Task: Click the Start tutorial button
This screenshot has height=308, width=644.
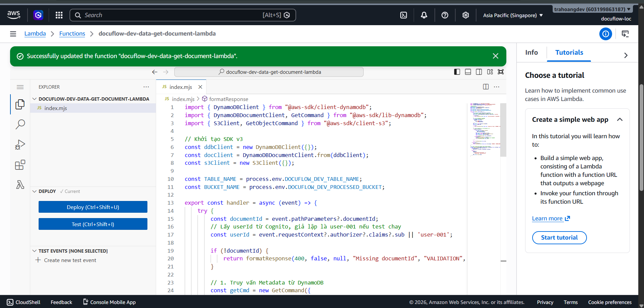Action: (x=559, y=238)
